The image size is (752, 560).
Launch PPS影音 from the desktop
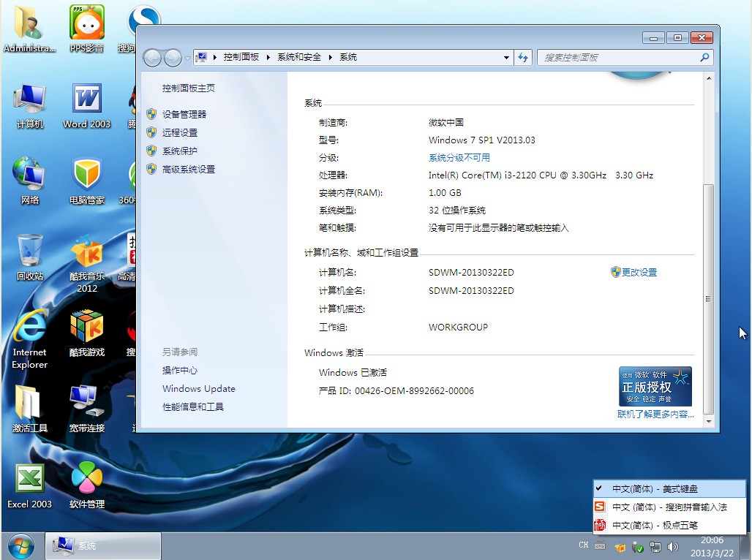click(x=87, y=29)
